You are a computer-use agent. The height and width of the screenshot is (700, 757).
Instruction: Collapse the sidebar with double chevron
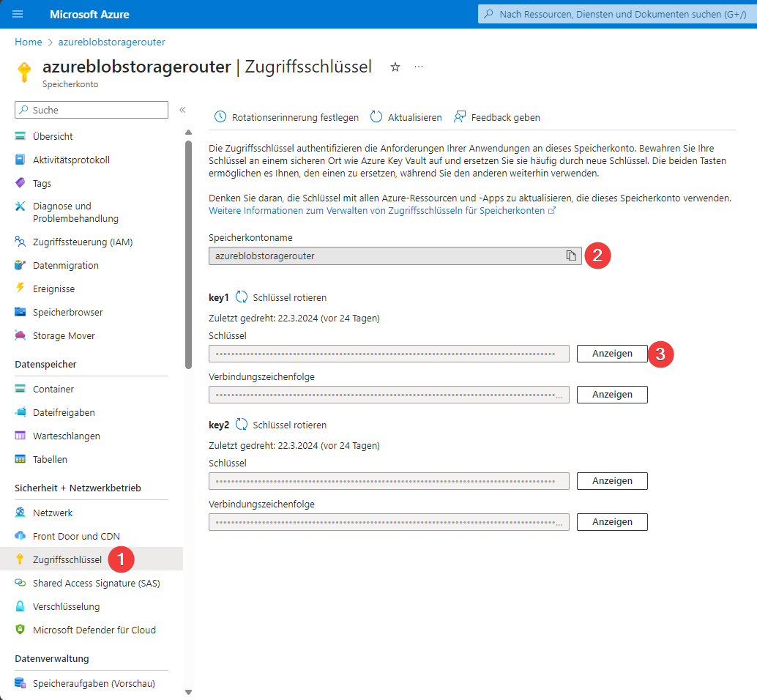point(182,110)
